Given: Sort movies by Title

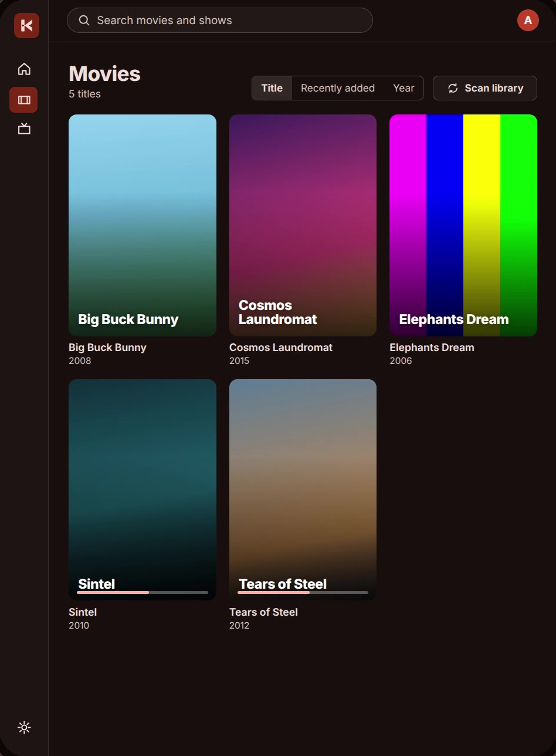Looking at the screenshot, I should pos(272,88).
